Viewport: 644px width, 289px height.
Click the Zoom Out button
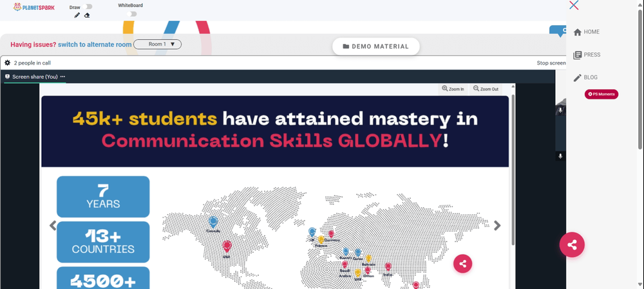(x=486, y=89)
